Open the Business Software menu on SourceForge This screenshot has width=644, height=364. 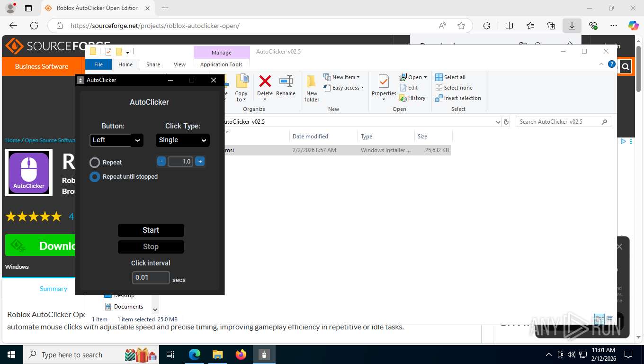click(x=42, y=66)
